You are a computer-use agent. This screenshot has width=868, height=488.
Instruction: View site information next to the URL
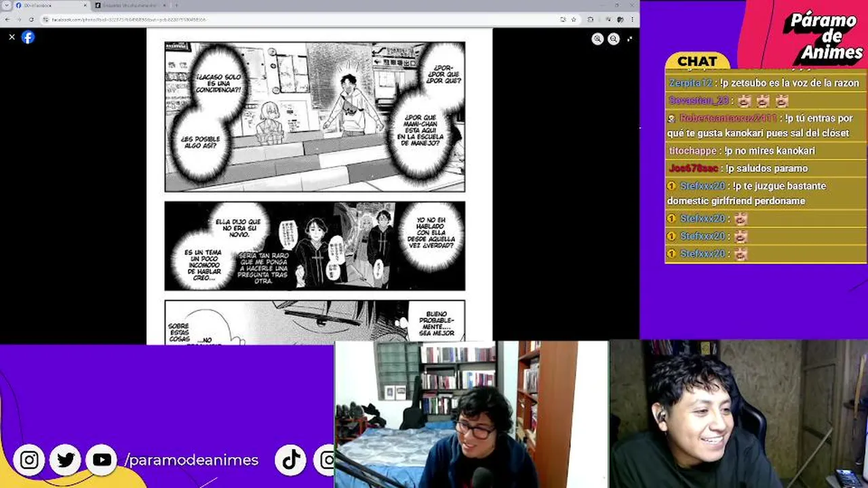pyautogui.click(x=46, y=20)
